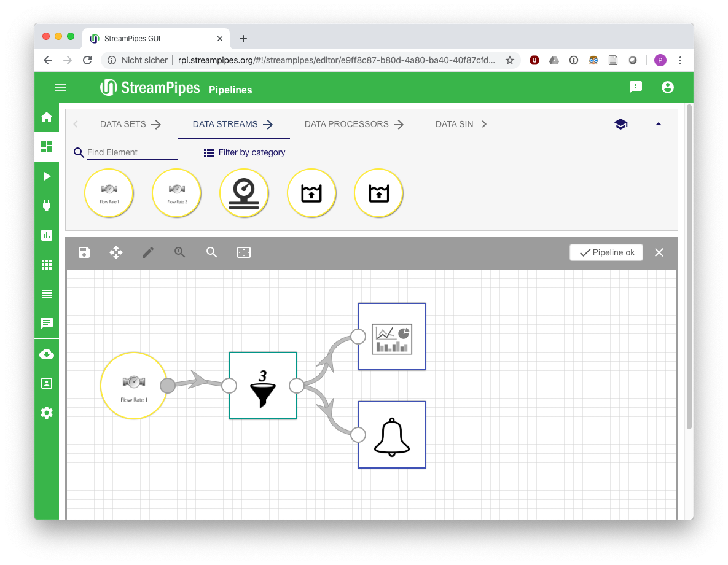Click the pencil edit icon
This screenshot has width=728, height=565.
tap(148, 252)
